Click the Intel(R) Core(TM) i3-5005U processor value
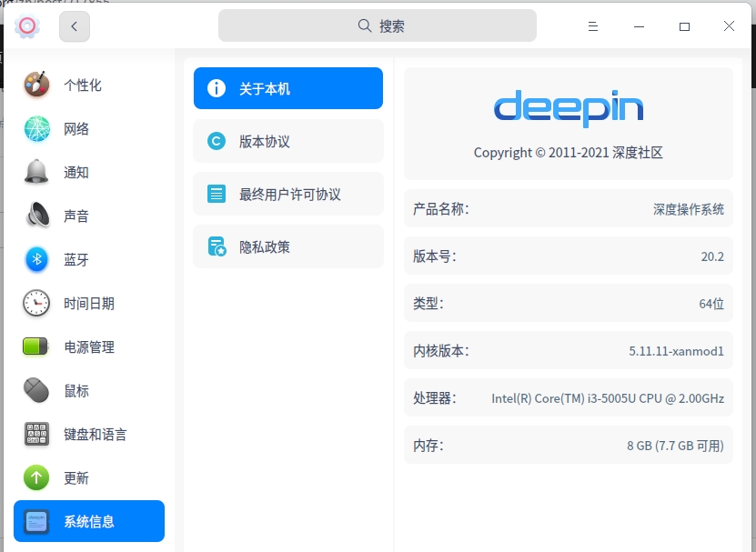The height and width of the screenshot is (552, 756). (608, 398)
